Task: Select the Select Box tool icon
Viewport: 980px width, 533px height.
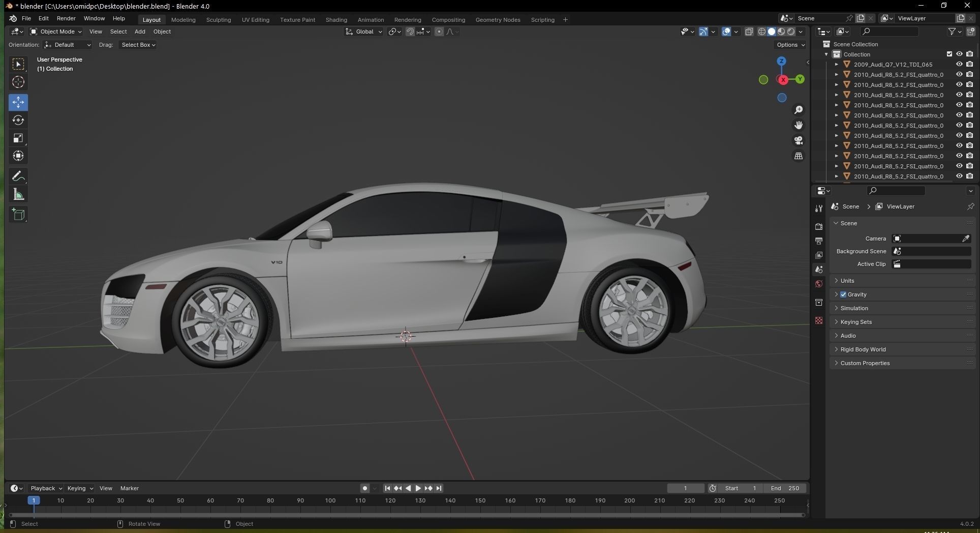Action: click(18, 64)
